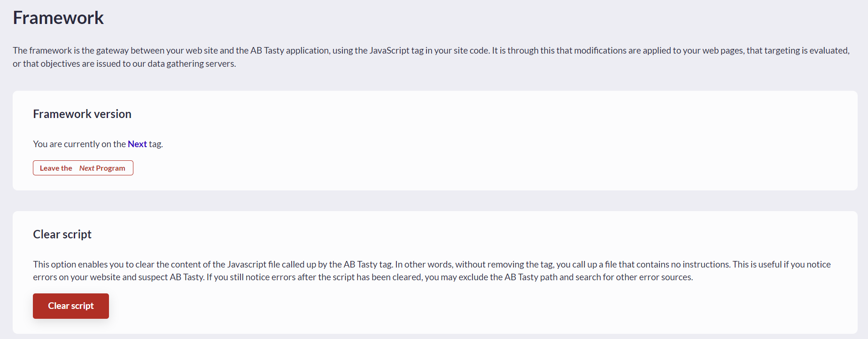Click the red Clear script button

coord(71,306)
